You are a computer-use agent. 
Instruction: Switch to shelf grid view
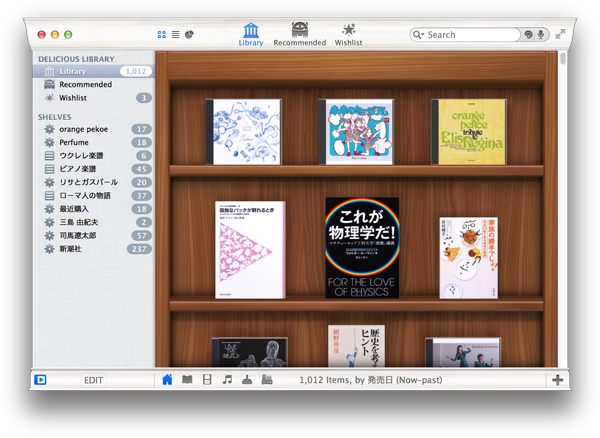tap(162, 34)
